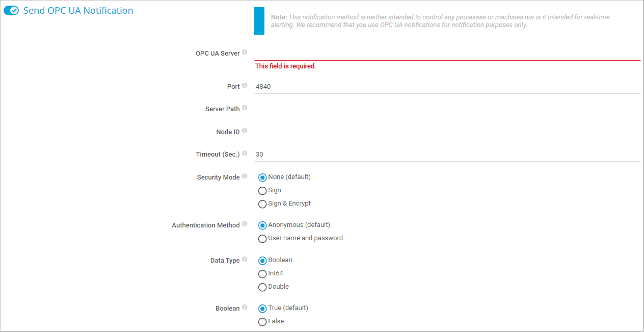Click into the Port field
644x332 pixels.
[x=447, y=87]
